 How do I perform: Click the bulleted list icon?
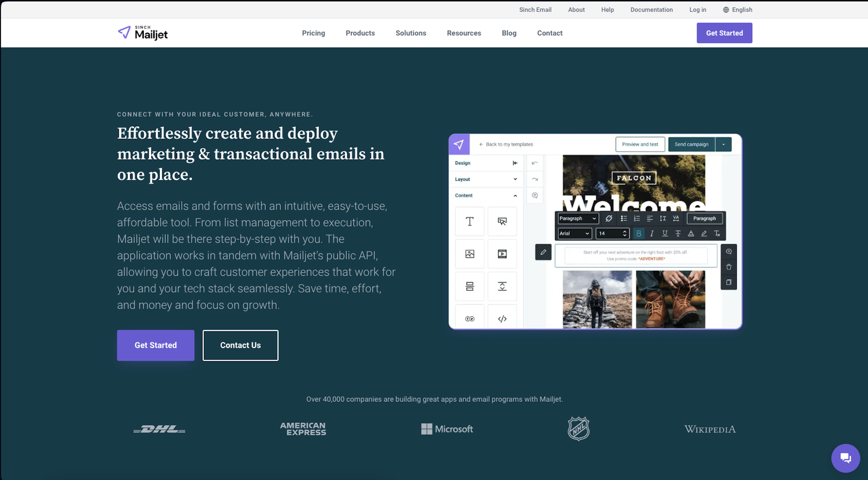(624, 219)
